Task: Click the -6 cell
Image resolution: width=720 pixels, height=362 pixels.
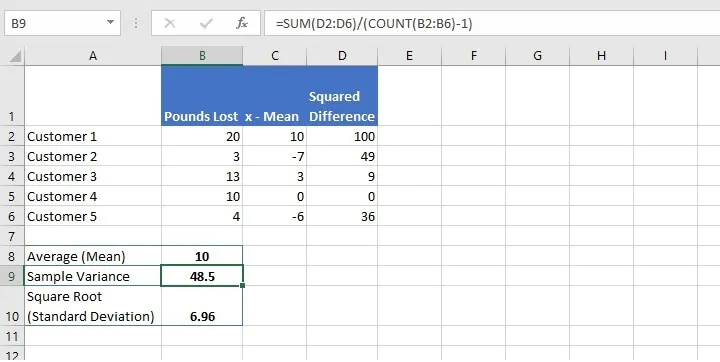Action: (x=275, y=216)
